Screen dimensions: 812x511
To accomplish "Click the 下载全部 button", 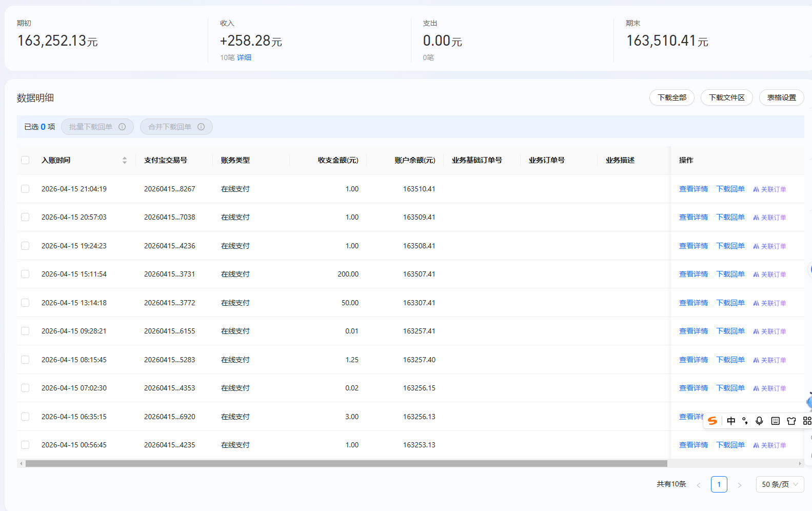I will point(671,97).
